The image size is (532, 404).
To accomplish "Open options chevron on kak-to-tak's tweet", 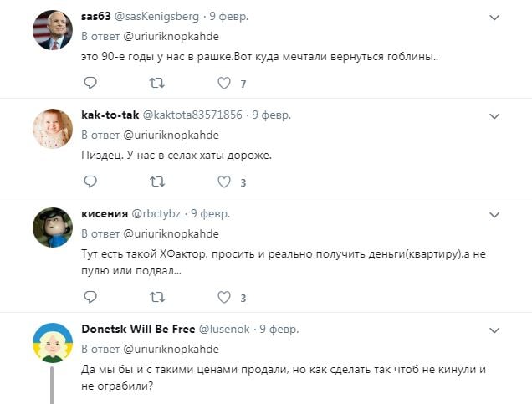I will [x=494, y=116].
